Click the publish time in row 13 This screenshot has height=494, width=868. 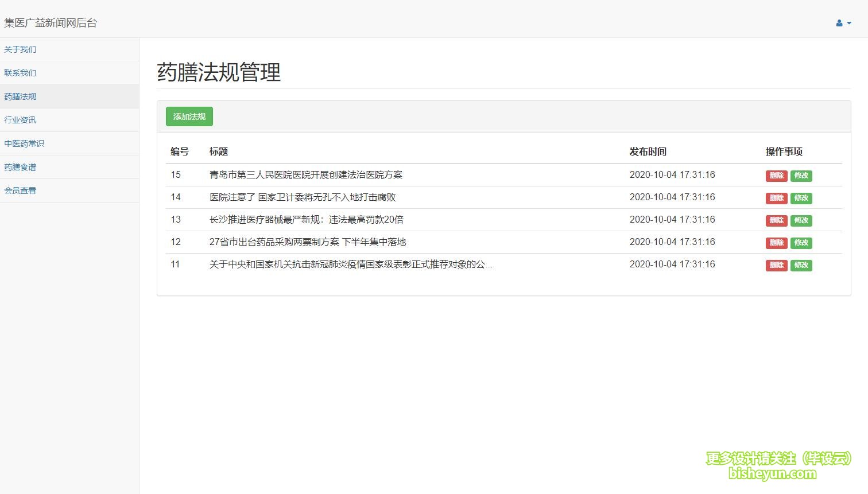[x=672, y=219]
